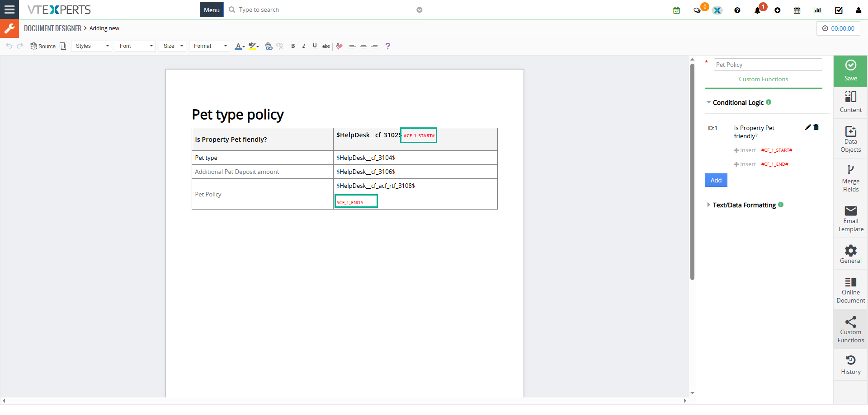Switch to the Custom Functions tab
The image size is (868, 415).
point(763,79)
